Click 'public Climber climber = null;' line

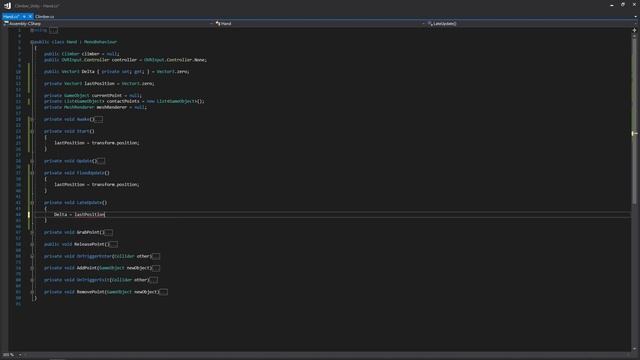(x=81, y=54)
